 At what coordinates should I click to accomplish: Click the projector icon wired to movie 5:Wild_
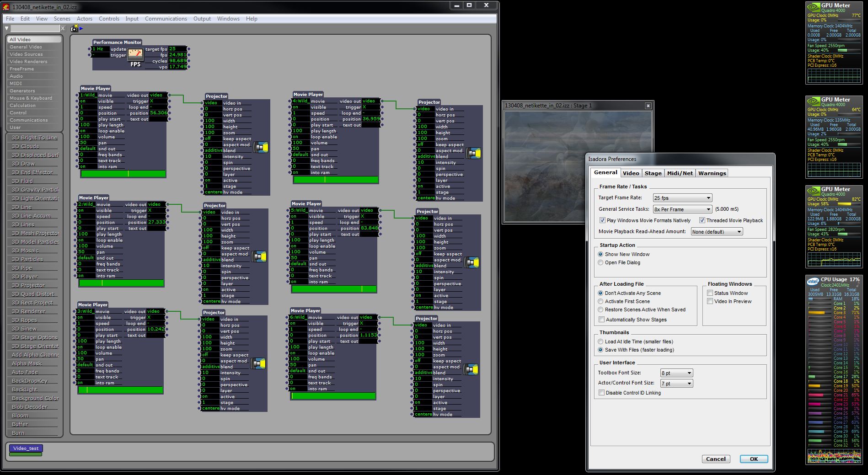pos(472,262)
